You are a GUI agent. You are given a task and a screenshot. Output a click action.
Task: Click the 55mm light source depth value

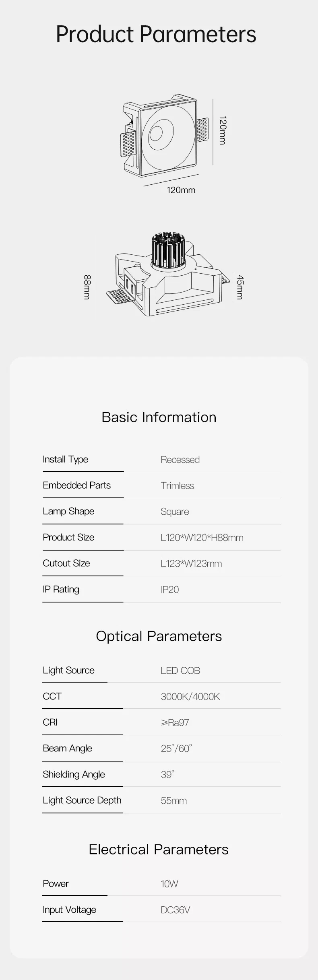[173, 801]
